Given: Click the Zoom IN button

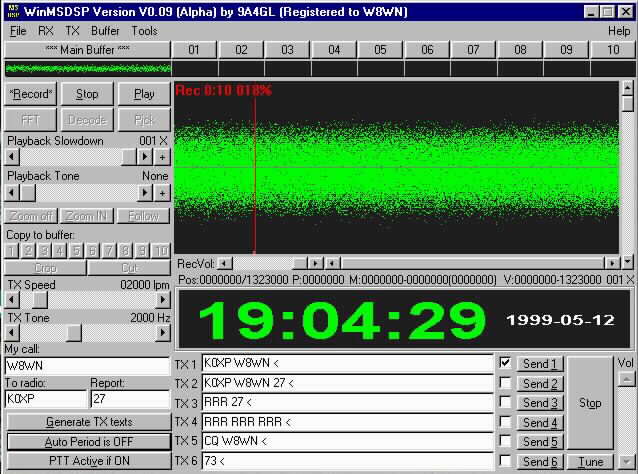Looking at the screenshot, I should [87, 216].
